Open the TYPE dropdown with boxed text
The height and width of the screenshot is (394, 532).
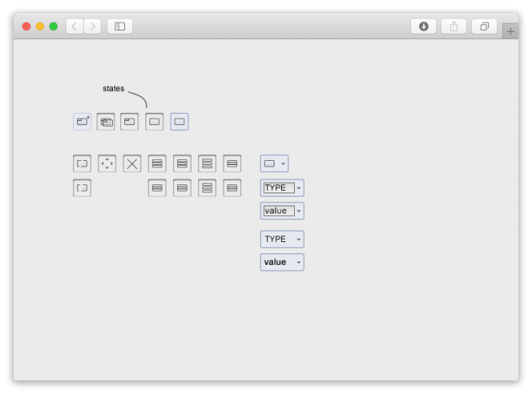[282, 188]
